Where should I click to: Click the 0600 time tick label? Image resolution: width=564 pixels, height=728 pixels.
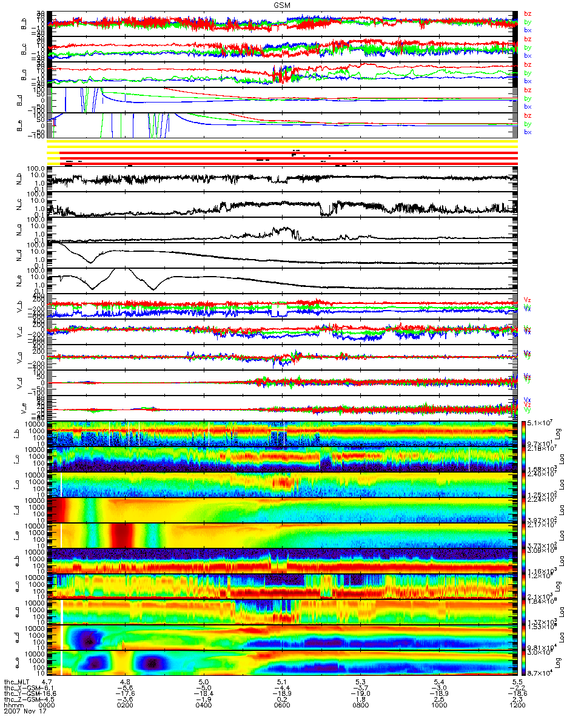(x=281, y=706)
